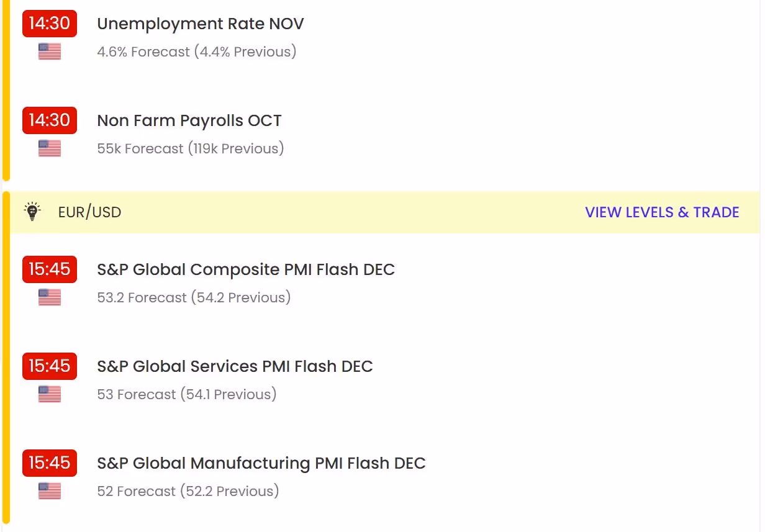The width and height of the screenshot is (765, 532).
Task: Open S&P Global Manufacturing PMI Flash DEC
Action: point(261,463)
